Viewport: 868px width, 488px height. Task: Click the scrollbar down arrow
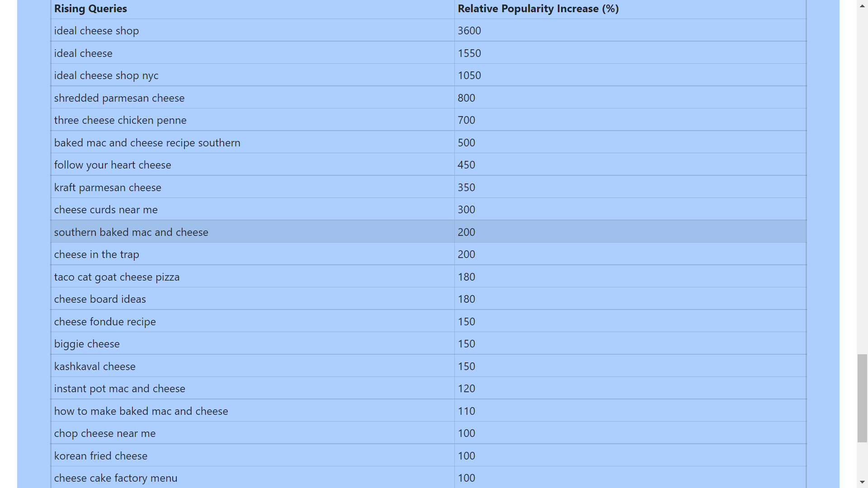click(862, 483)
